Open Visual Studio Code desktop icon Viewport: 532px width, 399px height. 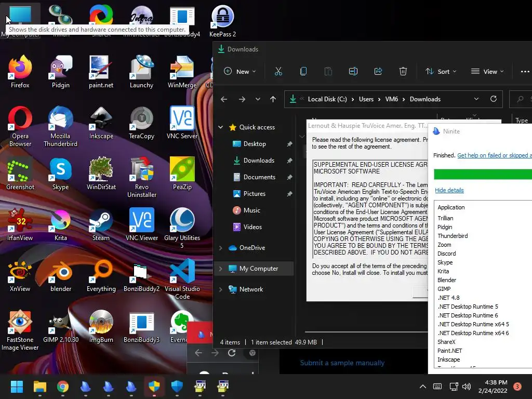pyautogui.click(x=182, y=279)
